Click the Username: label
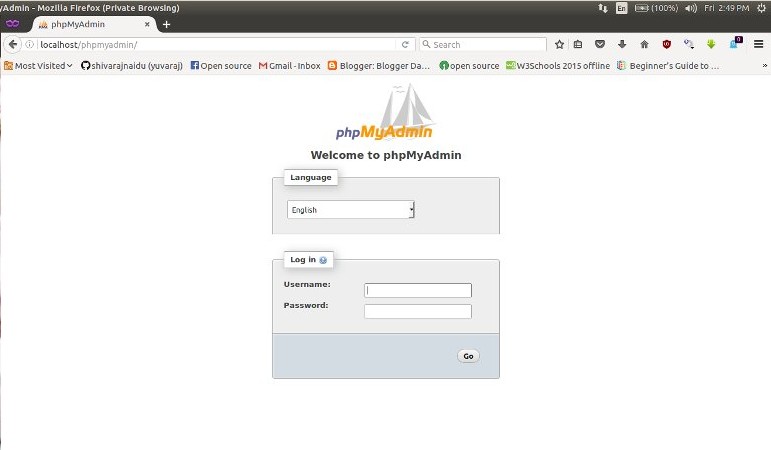This screenshot has width=771, height=450. [307, 284]
